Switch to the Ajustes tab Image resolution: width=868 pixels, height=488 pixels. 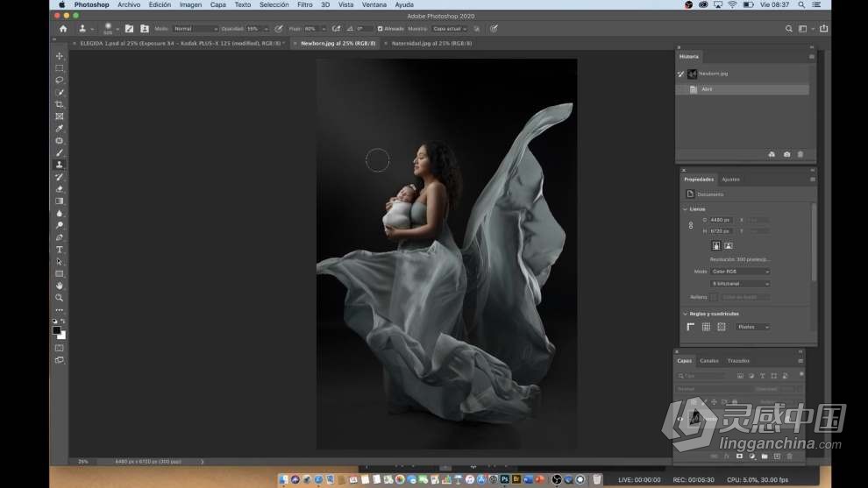pyautogui.click(x=730, y=180)
